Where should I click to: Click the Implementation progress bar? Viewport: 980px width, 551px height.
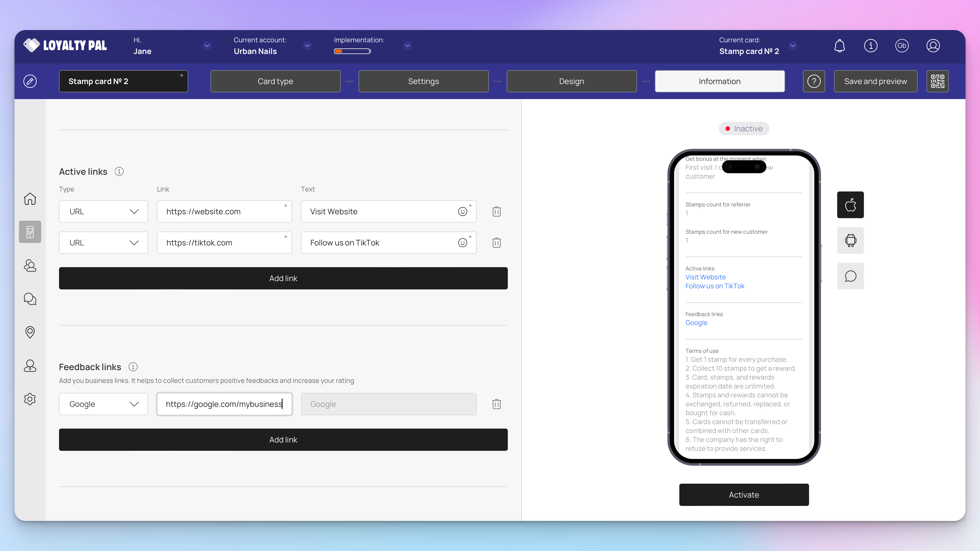pos(352,51)
